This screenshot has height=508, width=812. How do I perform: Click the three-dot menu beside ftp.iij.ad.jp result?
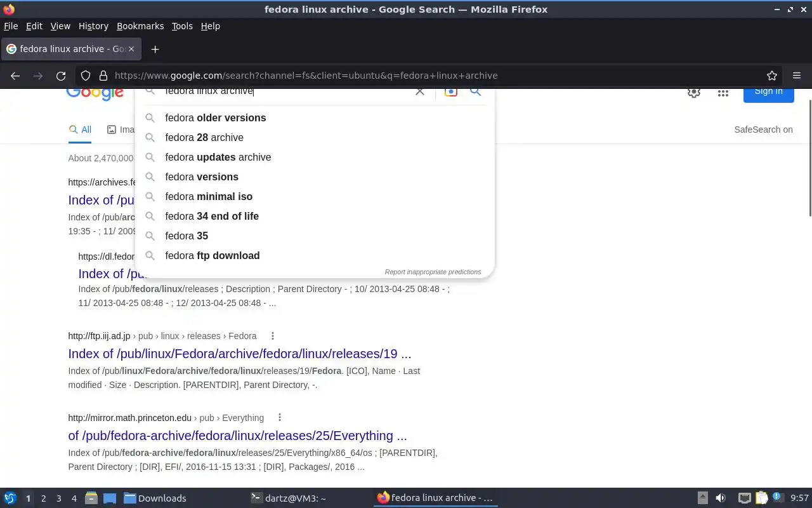pyautogui.click(x=273, y=336)
